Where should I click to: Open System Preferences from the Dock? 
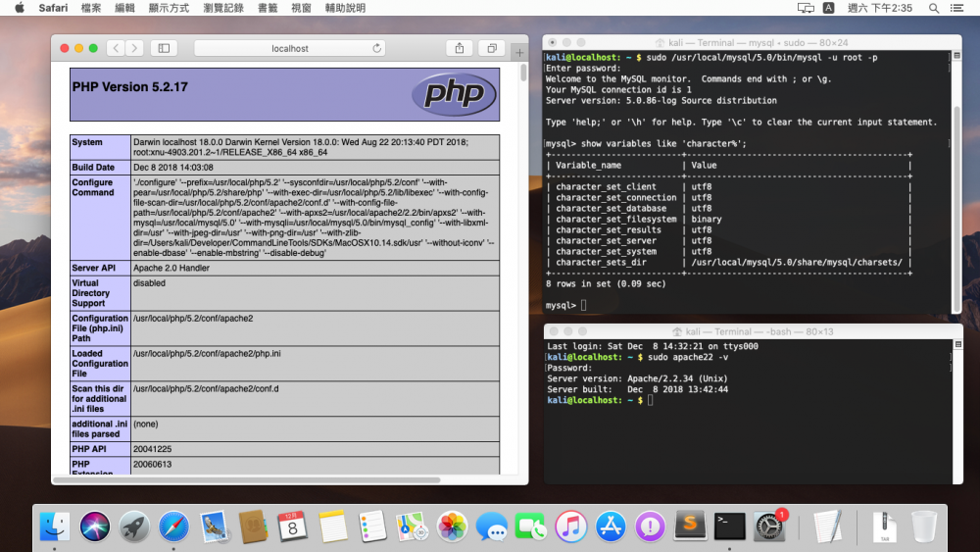coord(769,527)
